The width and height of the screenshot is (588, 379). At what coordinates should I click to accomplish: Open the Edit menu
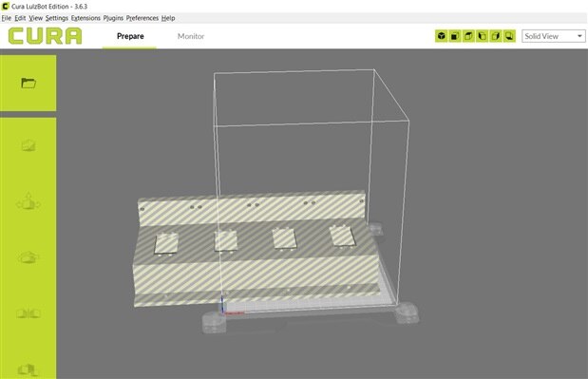click(x=20, y=18)
